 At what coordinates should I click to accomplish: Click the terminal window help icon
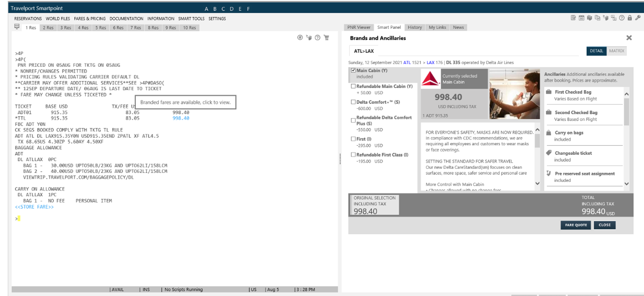click(317, 38)
